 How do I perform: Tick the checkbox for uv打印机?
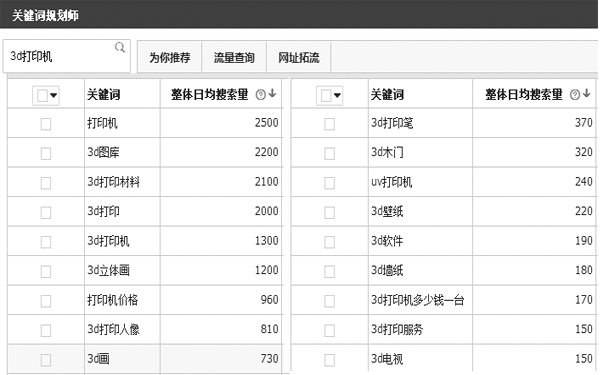(x=329, y=183)
